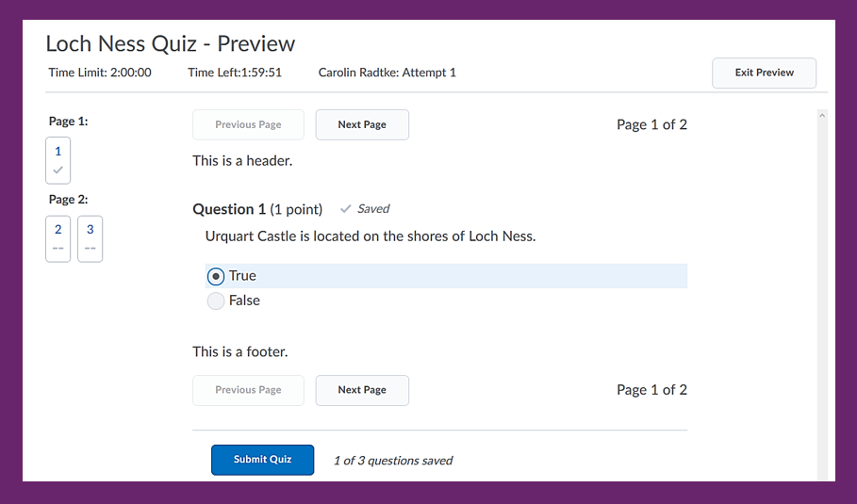Viewport: 857px width, 504px height.
Task: Jump to question 2 in sidebar
Action: point(58,238)
